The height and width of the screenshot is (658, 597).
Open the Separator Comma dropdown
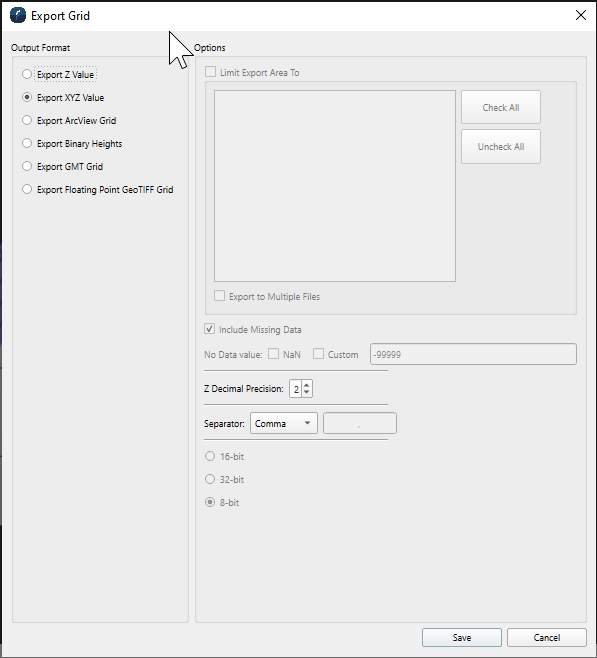284,423
